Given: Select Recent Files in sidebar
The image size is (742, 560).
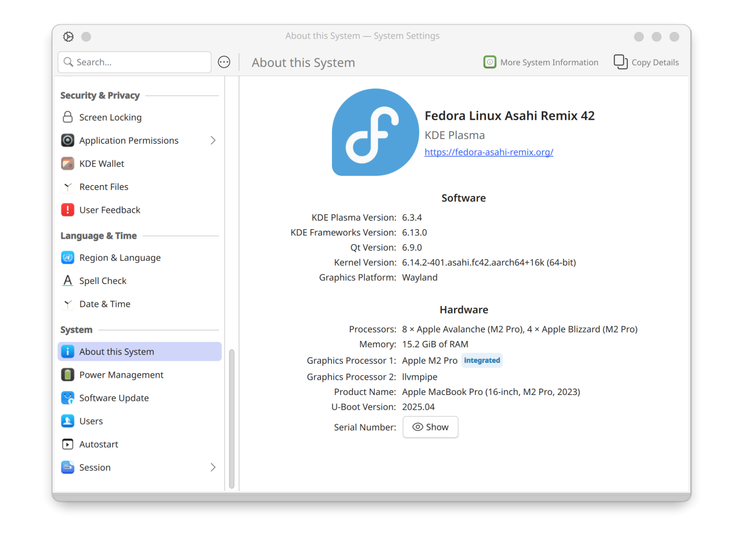Looking at the screenshot, I should point(104,187).
